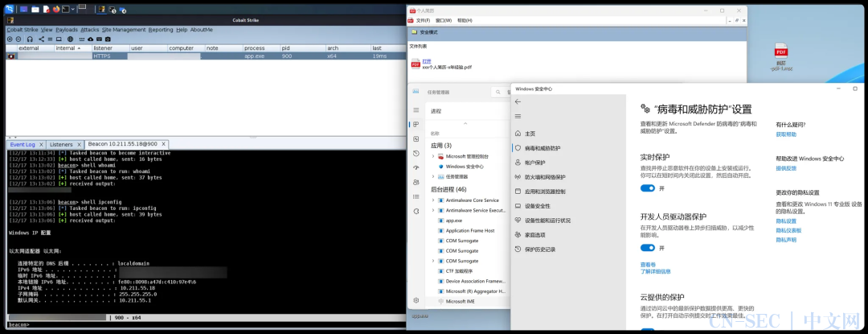
Task: Expand Microsoft 管理控制台 in Task Manager
Action: pos(433,156)
